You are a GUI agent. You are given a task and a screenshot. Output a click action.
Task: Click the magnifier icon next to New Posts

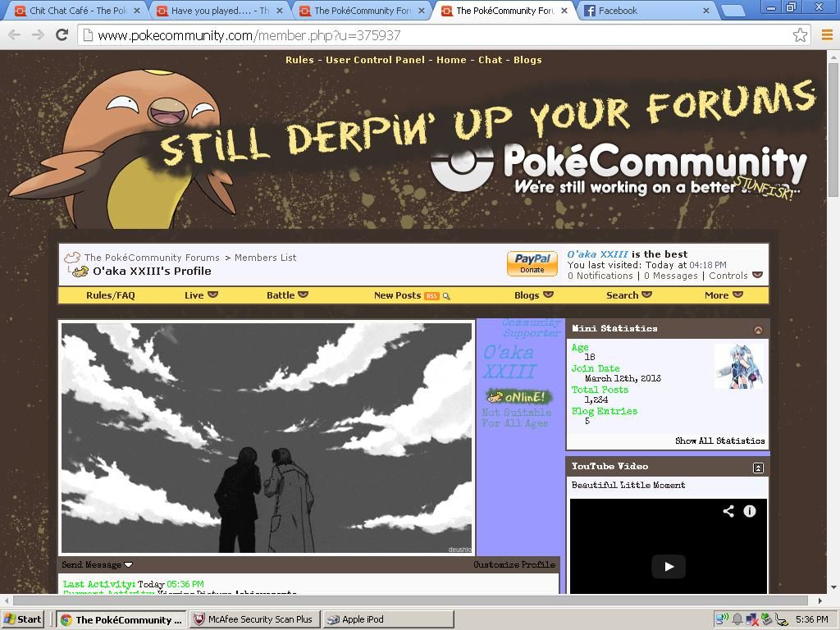click(446, 295)
